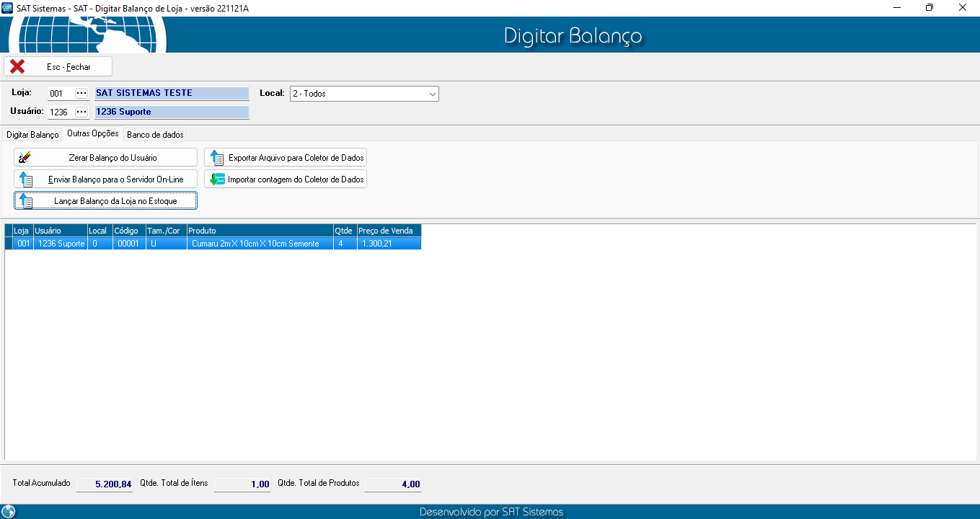Click the Usuário code input field
The height and width of the screenshot is (519, 980).
[x=60, y=112]
